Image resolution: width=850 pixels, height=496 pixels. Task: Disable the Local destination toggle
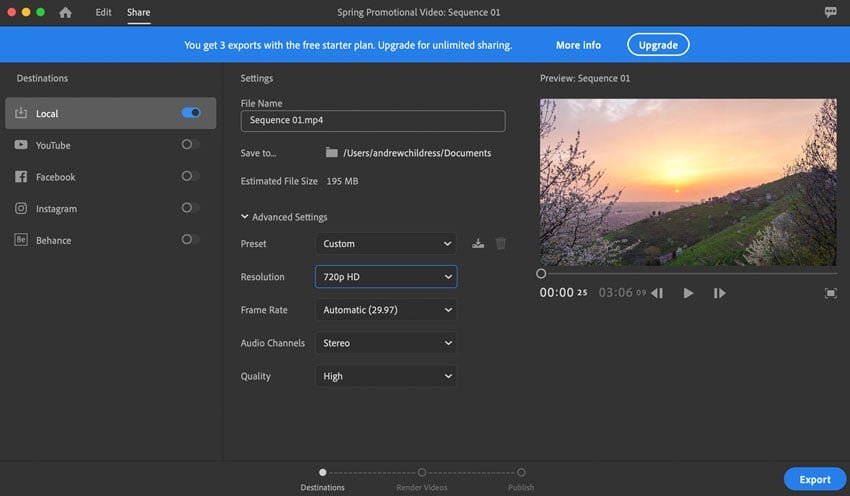(x=191, y=113)
